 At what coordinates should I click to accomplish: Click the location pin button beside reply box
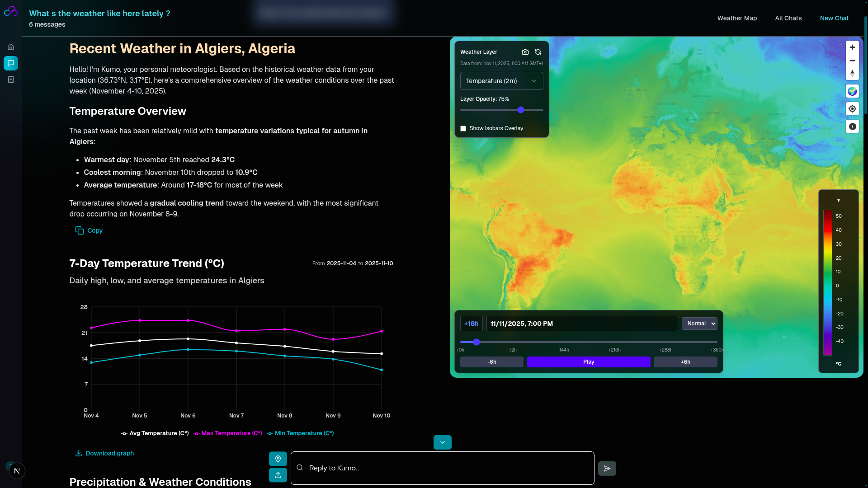(x=278, y=459)
